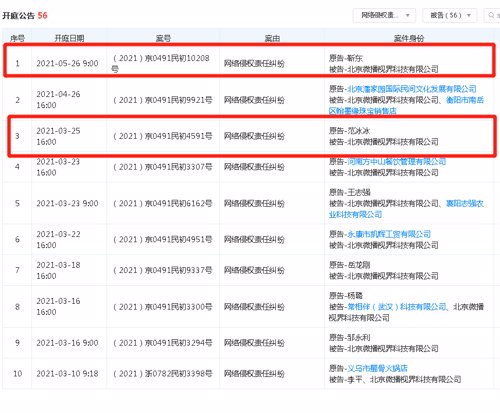Click the 案由 column header
This screenshot has height=413, width=500.
[x=272, y=38]
